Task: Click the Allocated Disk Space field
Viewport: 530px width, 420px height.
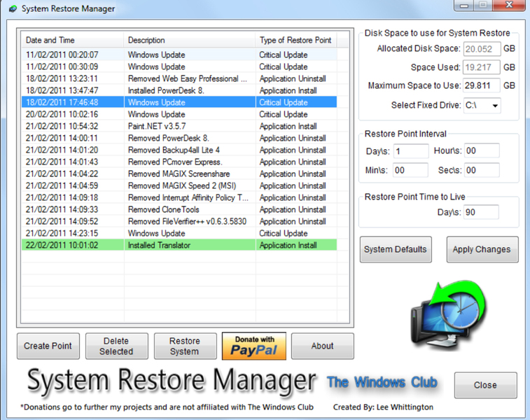Action: pyautogui.click(x=482, y=49)
